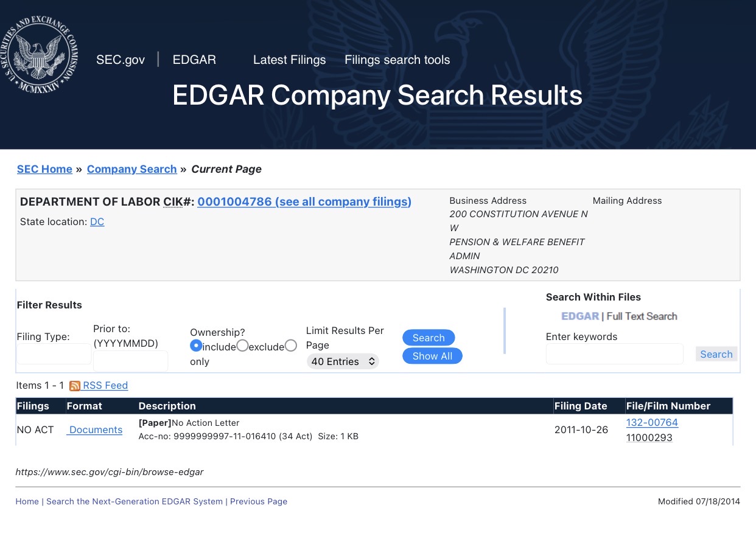Click the DEPARTMENT OF LABOR company name

pos(90,202)
